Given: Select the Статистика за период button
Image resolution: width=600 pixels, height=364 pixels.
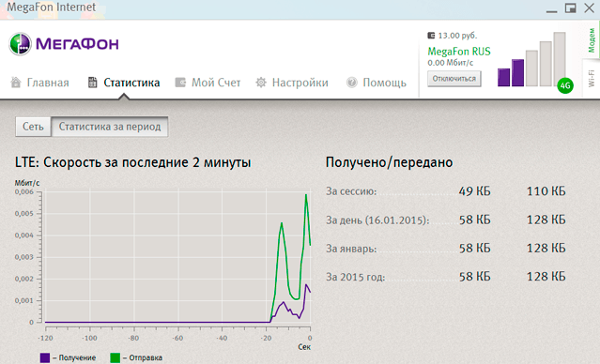Looking at the screenshot, I should click(x=110, y=127).
